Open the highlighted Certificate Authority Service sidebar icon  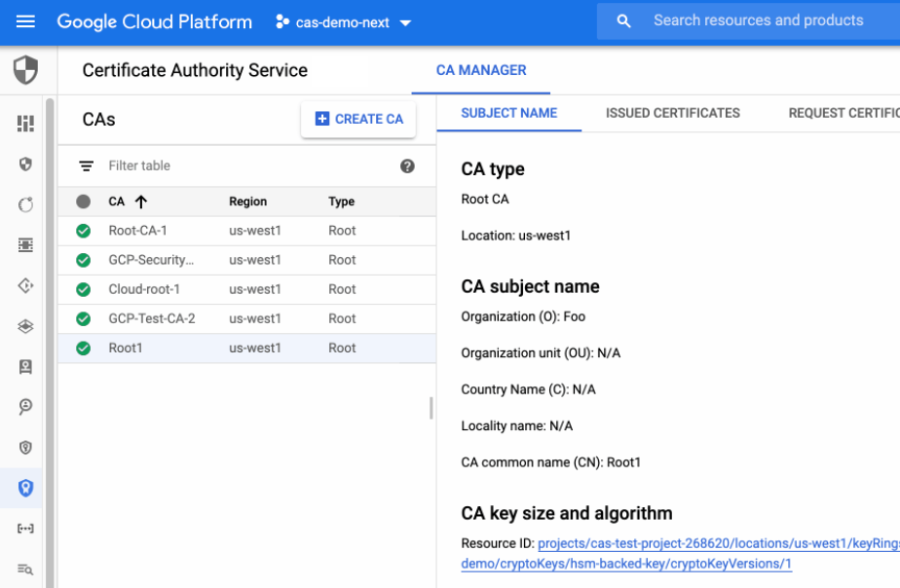tap(25, 488)
